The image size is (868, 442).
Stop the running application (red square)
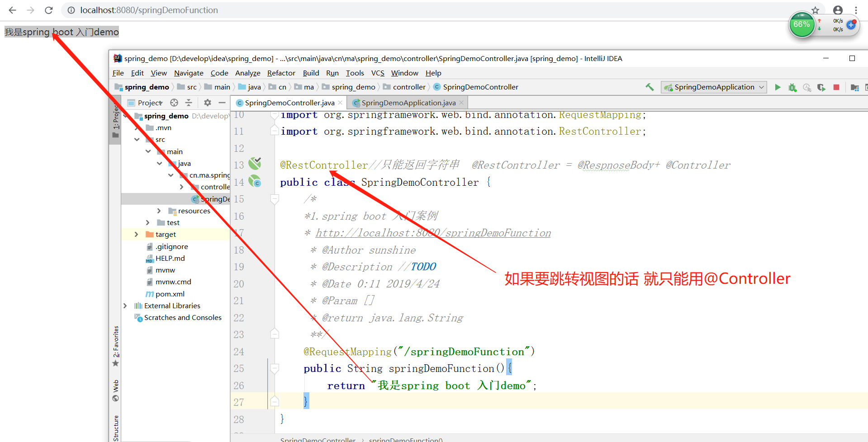pyautogui.click(x=836, y=87)
